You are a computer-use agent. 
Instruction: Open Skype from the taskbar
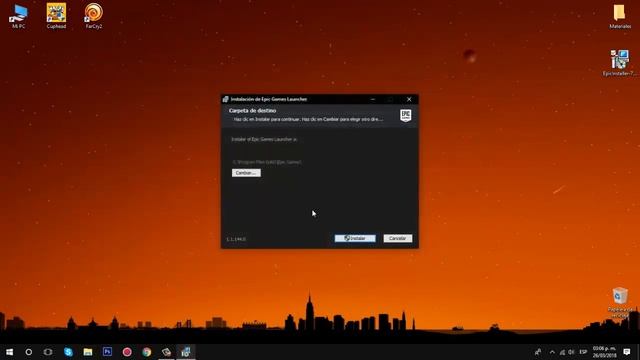point(68,352)
